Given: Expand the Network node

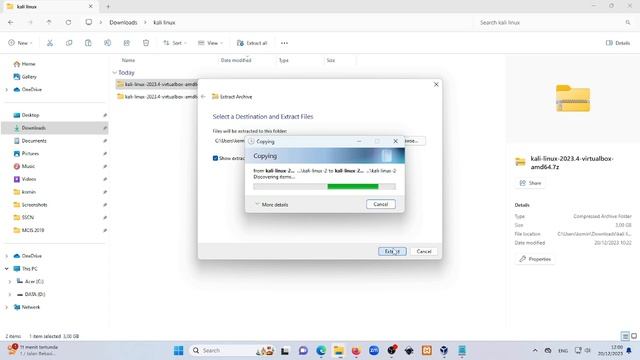Looking at the screenshot, I should tap(7, 307).
